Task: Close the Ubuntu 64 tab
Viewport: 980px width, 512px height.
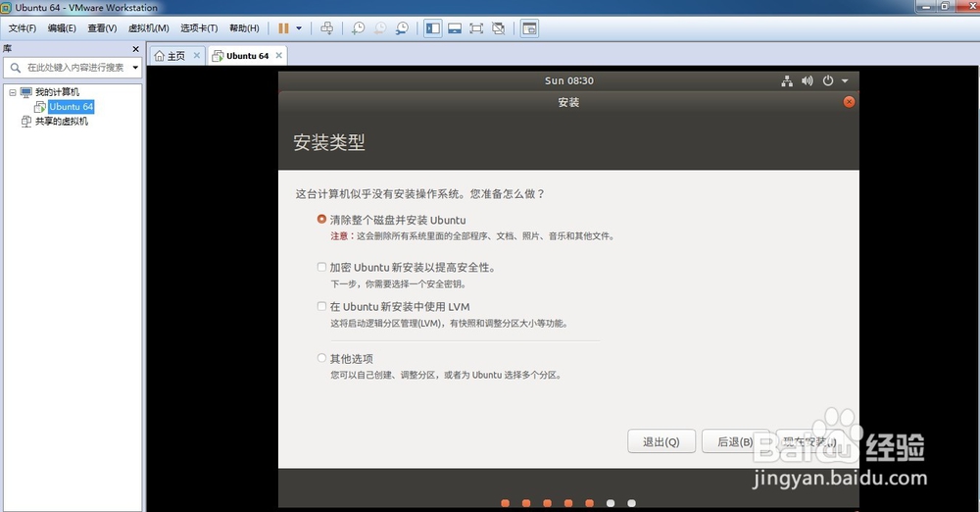Action: 278,55
